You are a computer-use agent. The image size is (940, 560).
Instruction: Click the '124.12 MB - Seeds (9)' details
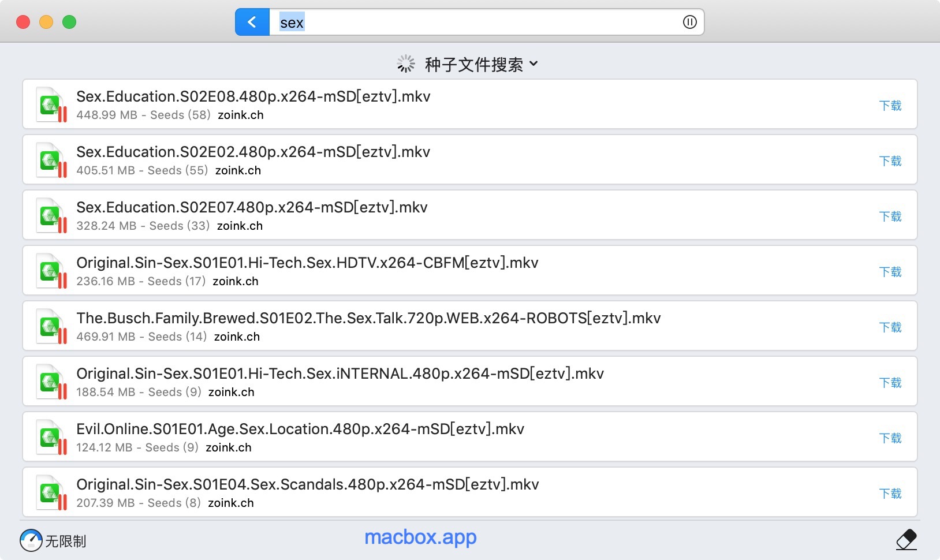pos(137,447)
